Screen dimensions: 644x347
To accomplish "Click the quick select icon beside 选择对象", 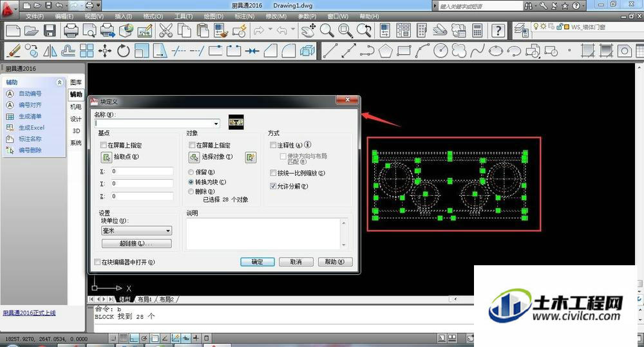I will [x=251, y=157].
